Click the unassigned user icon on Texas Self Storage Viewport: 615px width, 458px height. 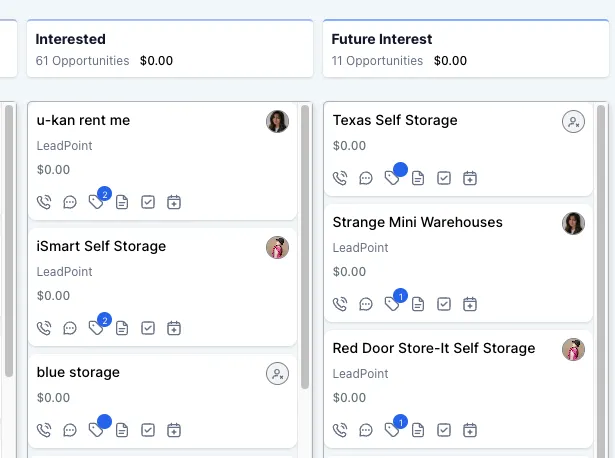tap(573, 122)
